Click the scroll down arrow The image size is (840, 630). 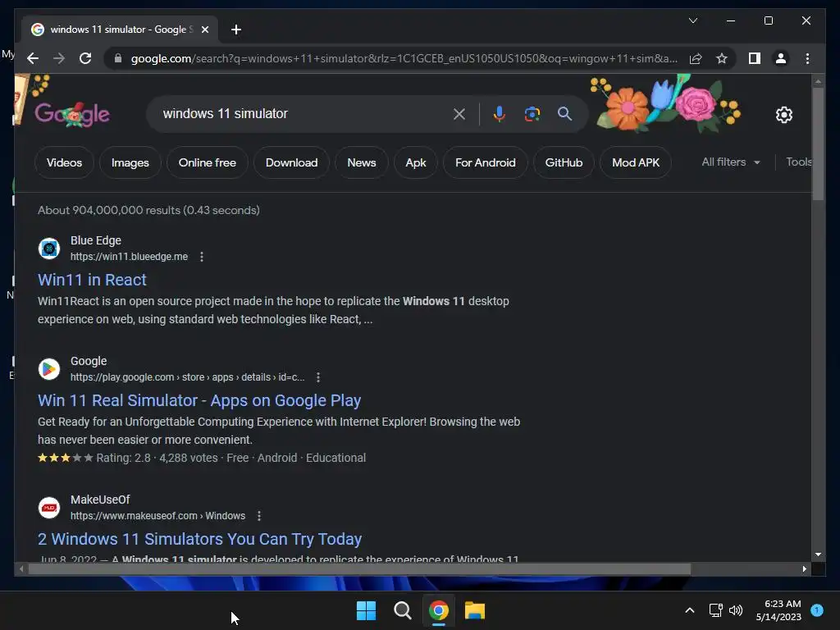(818, 555)
